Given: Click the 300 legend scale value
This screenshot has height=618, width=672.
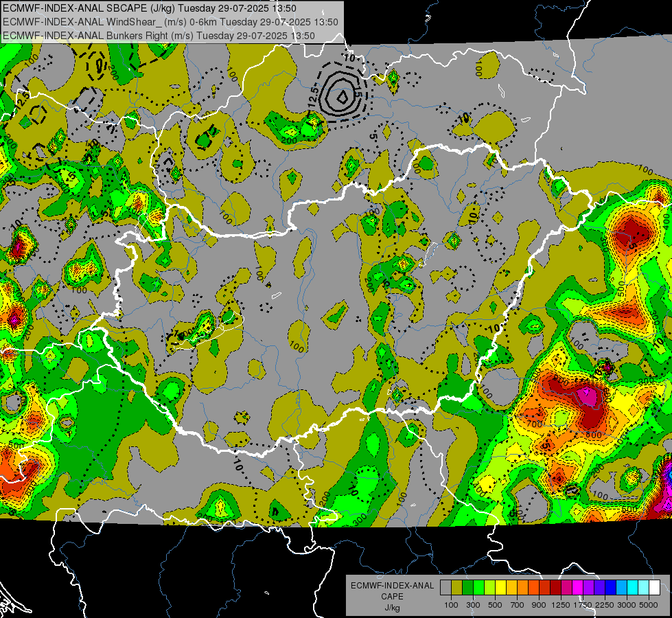Looking at the screenshot, I should click(473, 605).
